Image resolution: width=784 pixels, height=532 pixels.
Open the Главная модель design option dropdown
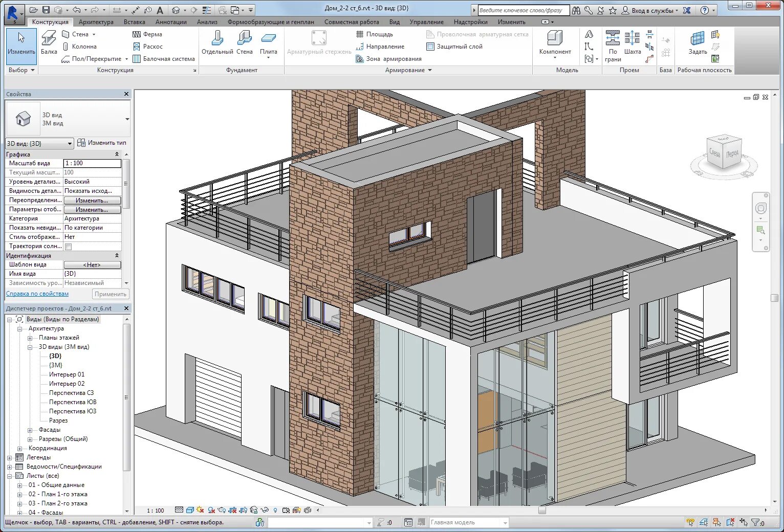tap(505, 522)
